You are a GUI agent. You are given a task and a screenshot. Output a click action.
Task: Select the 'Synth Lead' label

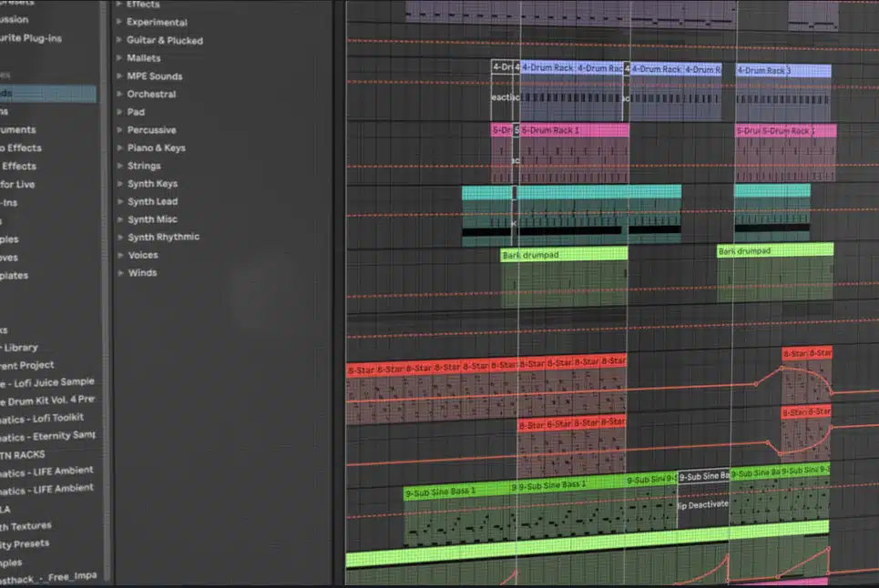pyautogui.click(x=152, y=201)
